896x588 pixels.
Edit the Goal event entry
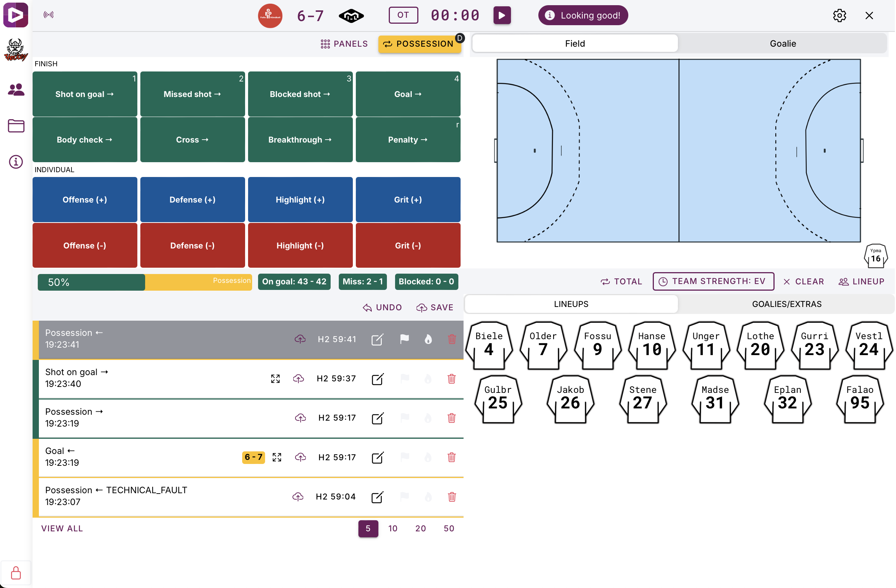pyautogui.click(x=378, y=457)
